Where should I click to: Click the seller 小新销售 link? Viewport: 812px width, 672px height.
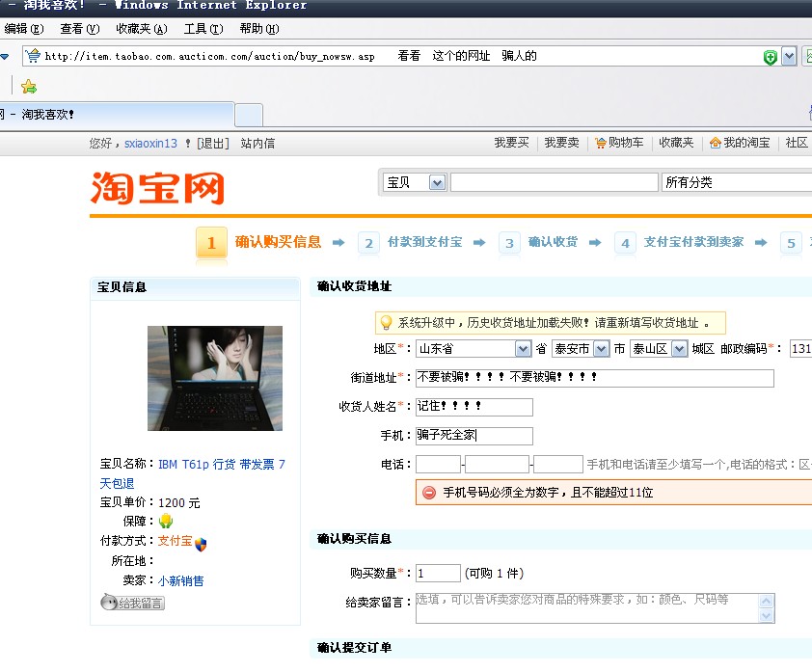180,580
